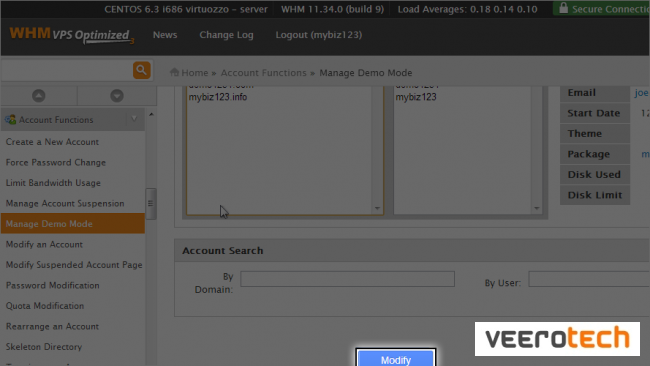The height and width of the screenshot is (366, 650).
Task: Click the Account Functions users icon
Action: [x=10, y=120]
